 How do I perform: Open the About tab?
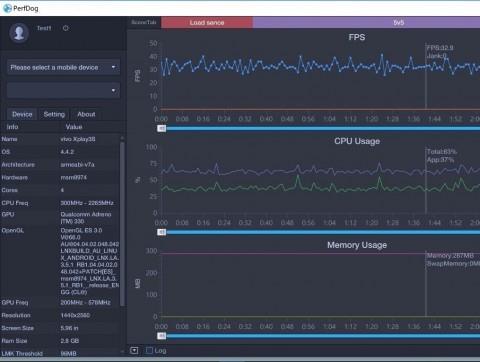pos(86,114)
